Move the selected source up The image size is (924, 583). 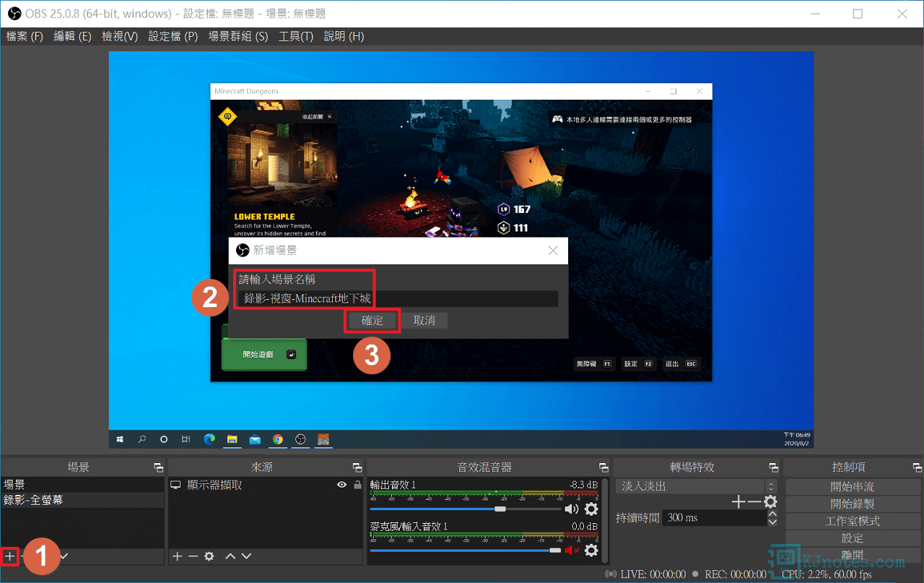tap(230, 556)
